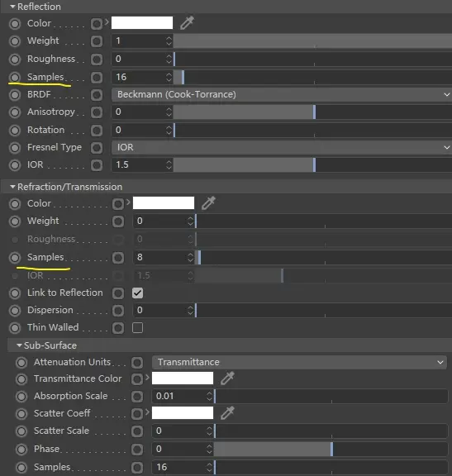The height and width of the screenshot is (476, 452).
Task: Expand the Transmittance Color sub-arrow
Action: pos(147,378)
